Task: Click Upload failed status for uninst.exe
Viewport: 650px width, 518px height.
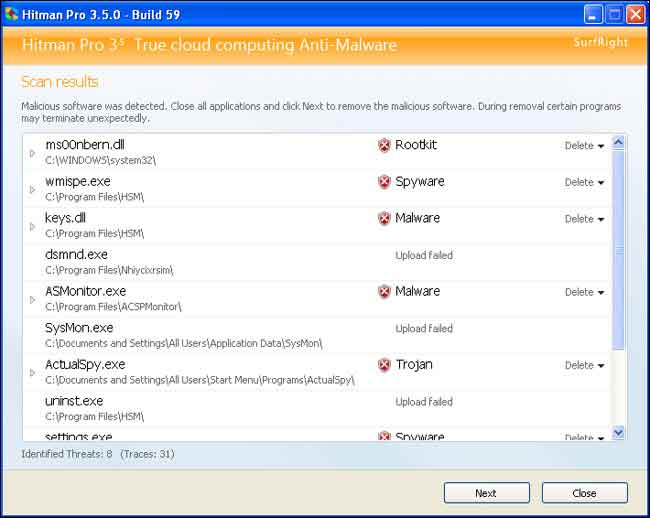Action: point(424,402)
